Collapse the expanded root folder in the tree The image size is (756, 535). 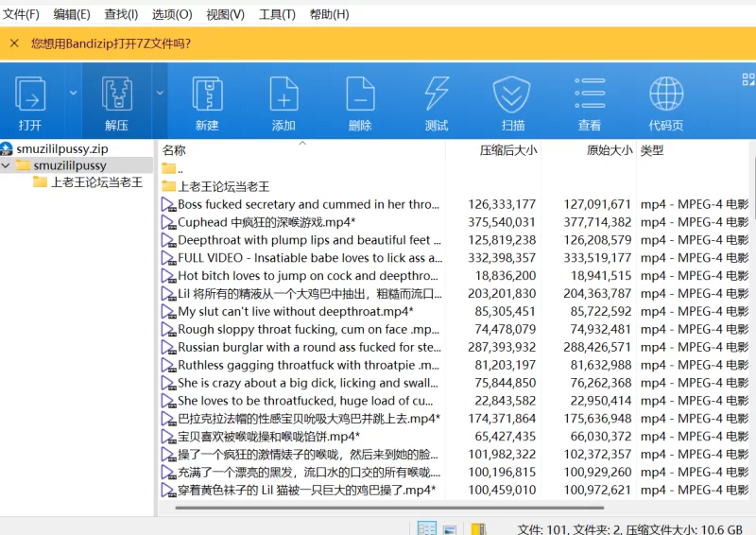click(8, 165)
